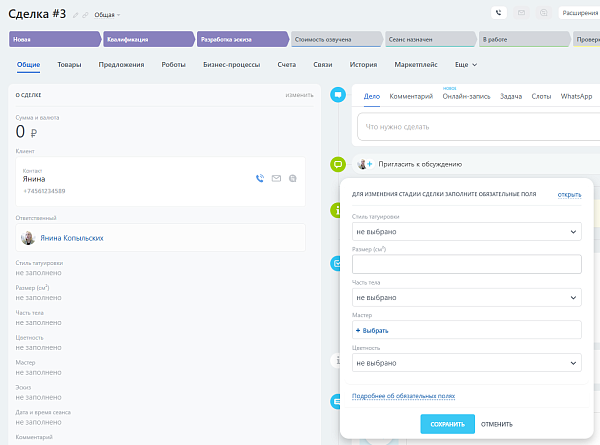Select the Сеанс назначен stage
The image size is (600, 445).
430,39
